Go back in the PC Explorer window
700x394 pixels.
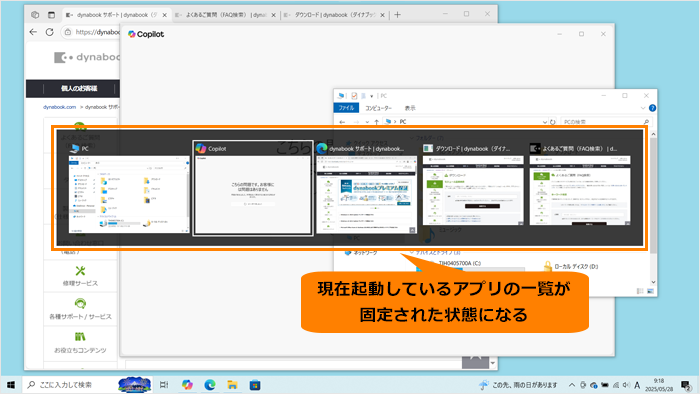pyautogui.click(x=342, y=122)
